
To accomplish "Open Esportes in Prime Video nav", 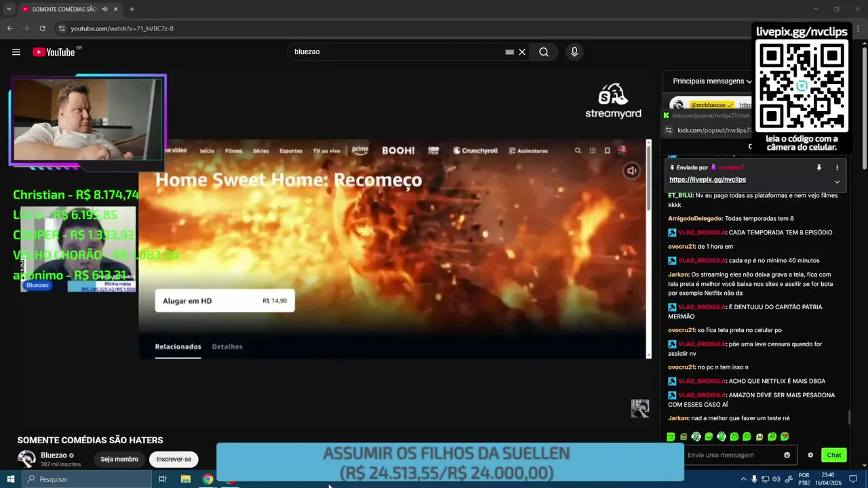I will pyautogui.click(x=290, y=150).
